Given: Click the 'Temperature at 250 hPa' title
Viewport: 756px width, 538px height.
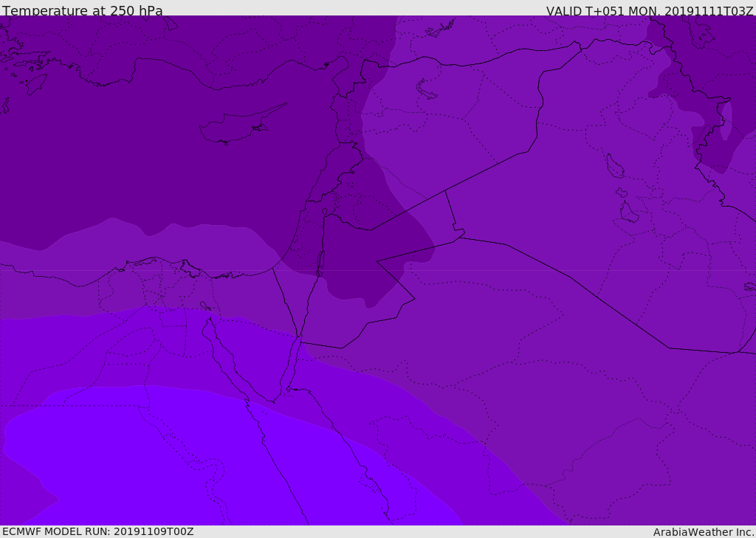Looking at the screenshot, I should [83, 10].
